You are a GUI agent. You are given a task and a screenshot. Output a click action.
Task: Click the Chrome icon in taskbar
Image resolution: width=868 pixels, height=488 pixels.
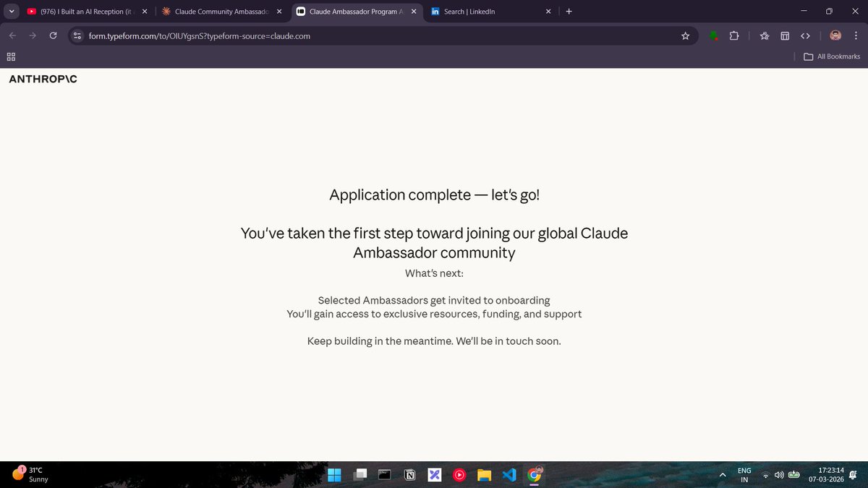point(535,475)
